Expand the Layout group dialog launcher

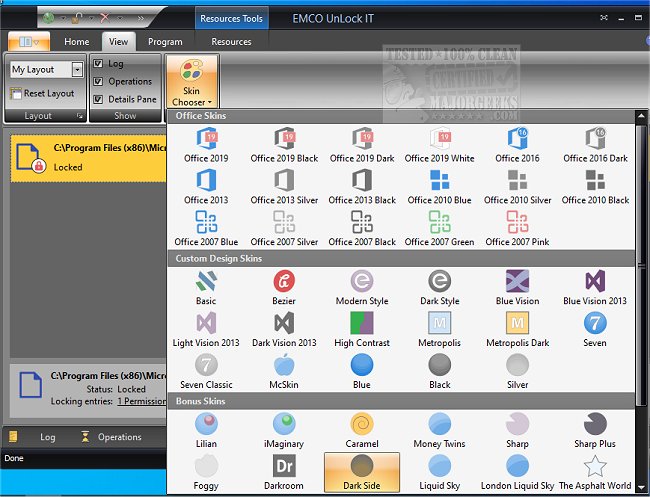[80, 116]
